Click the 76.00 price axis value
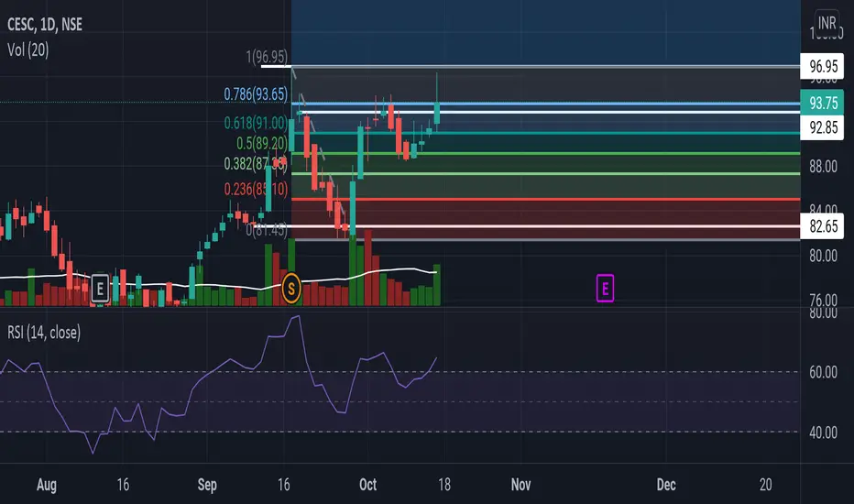 point(823,300)
